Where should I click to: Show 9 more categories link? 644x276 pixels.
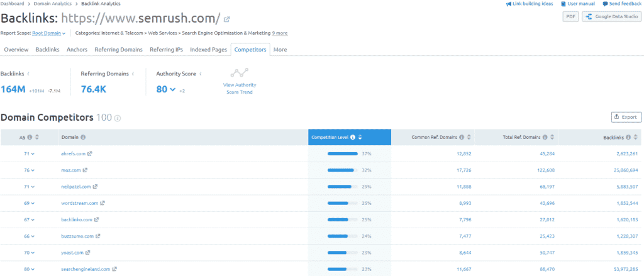click(x=280, y=33)
